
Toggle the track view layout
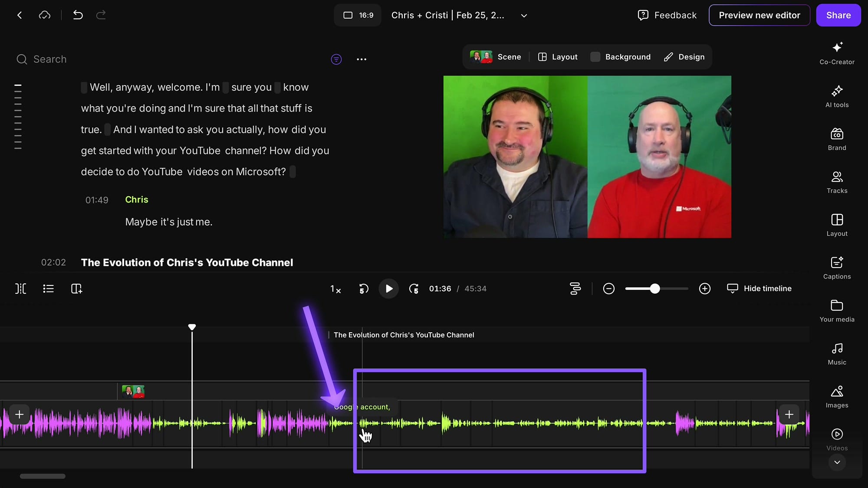tap(575, 288)
